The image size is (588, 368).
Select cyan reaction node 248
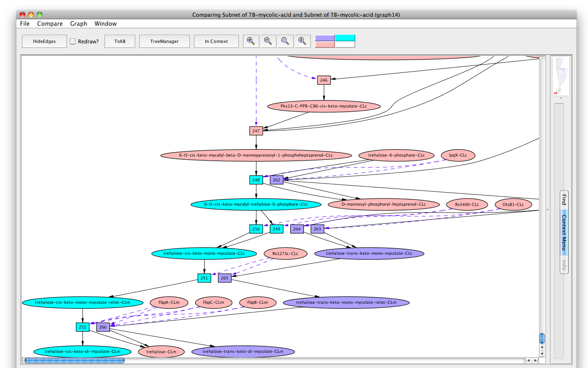point(256,180)
